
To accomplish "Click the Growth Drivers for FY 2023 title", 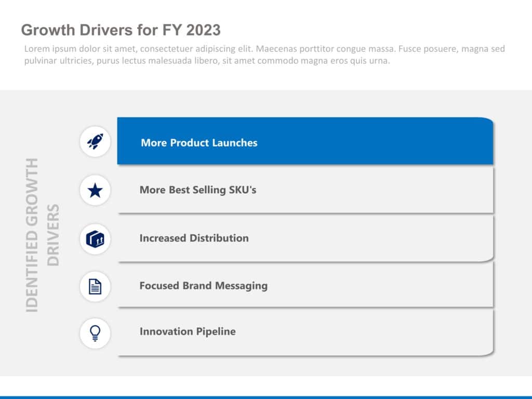I will 121,30.
